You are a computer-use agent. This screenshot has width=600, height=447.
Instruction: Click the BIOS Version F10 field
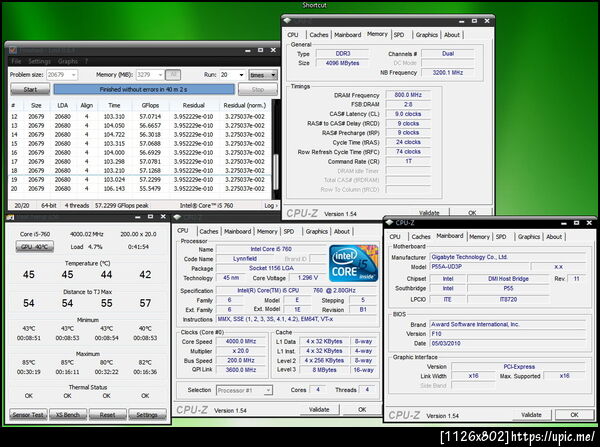508,334
